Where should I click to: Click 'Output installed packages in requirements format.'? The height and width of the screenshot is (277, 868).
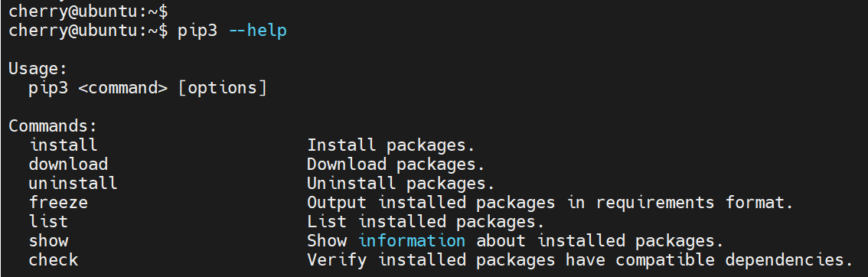click(550, 203)
